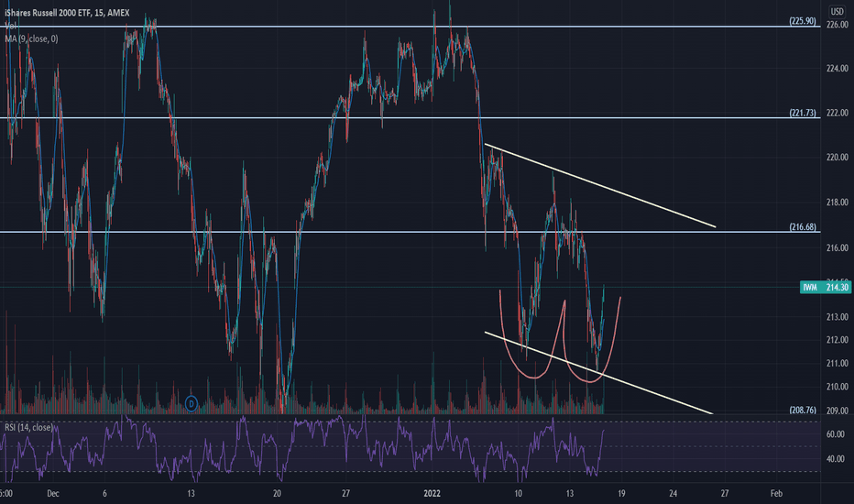Click the 24 date label on time axis
The width and height of the screenshot is (854, 504).
pyautogui.click(x=673, y=493)
